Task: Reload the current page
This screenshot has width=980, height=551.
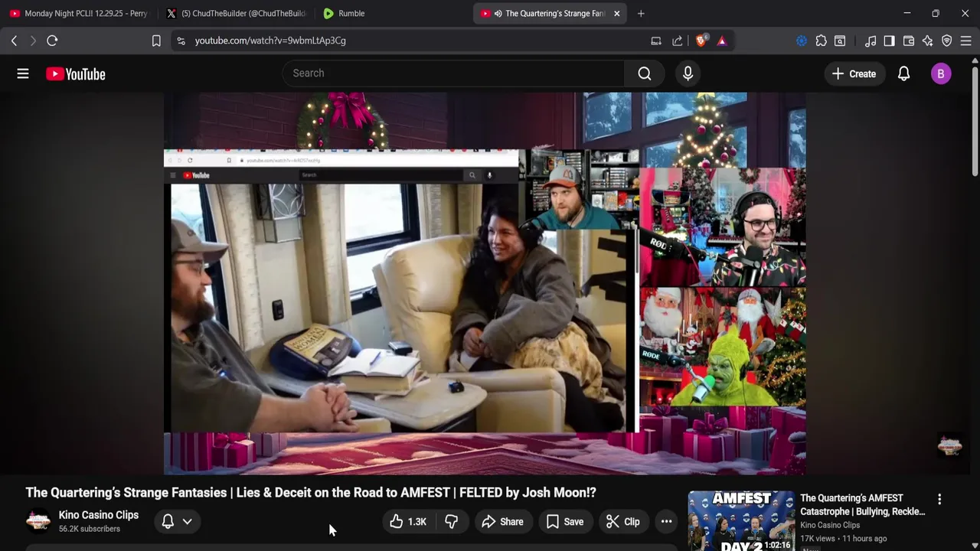Action: [x=52, y=41]
